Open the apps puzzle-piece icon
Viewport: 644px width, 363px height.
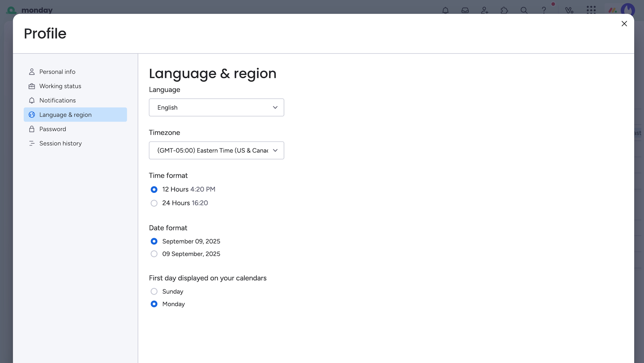coord(504,10)
